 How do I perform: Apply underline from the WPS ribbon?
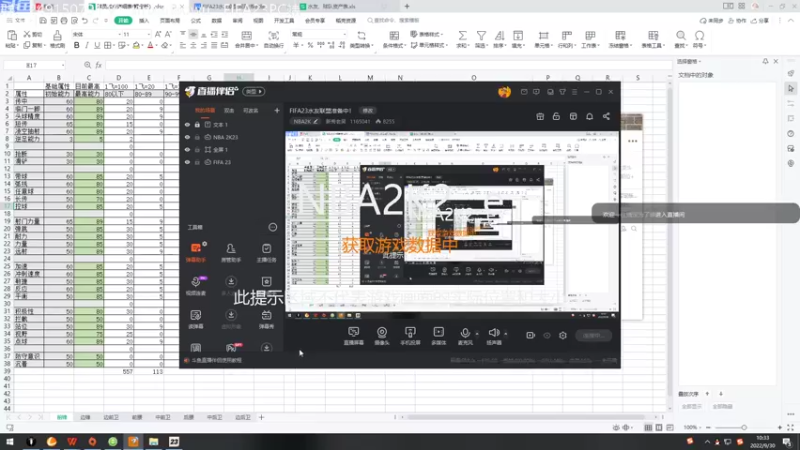click(x=97, y=45)
